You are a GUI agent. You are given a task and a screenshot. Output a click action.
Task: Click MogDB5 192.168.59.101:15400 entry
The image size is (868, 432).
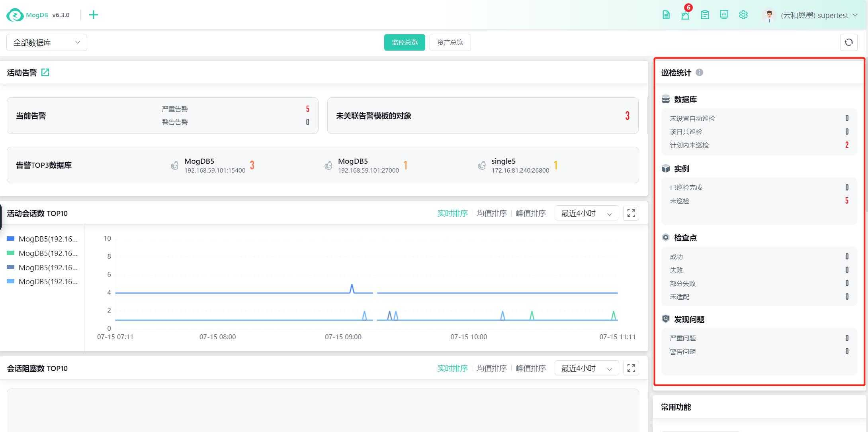point(215,165)
